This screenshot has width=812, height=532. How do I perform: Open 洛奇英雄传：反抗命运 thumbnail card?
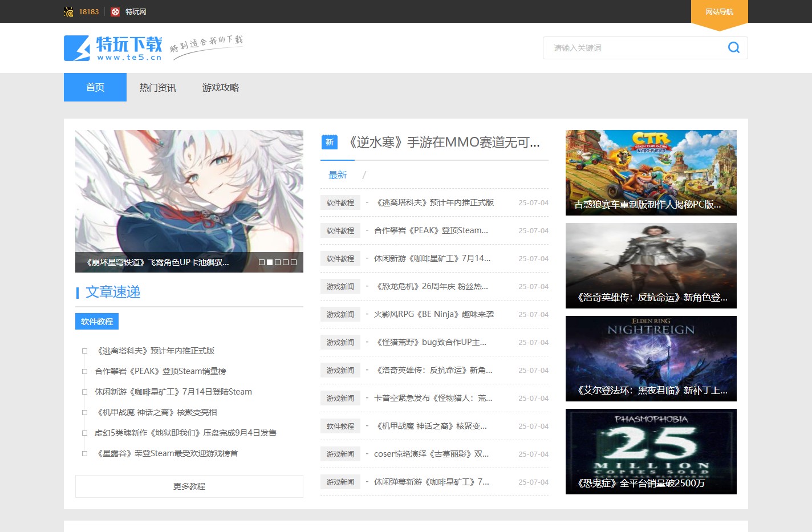coord(651,266)
